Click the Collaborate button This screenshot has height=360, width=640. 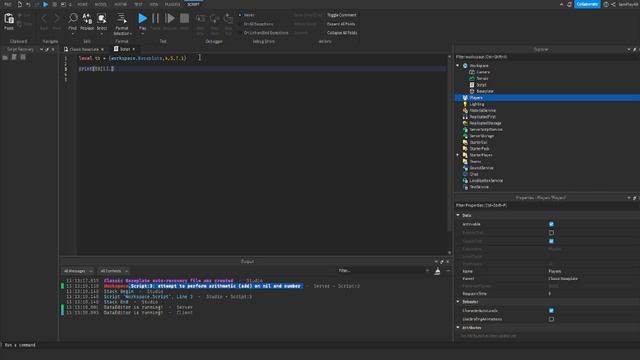tap(587, 4)
